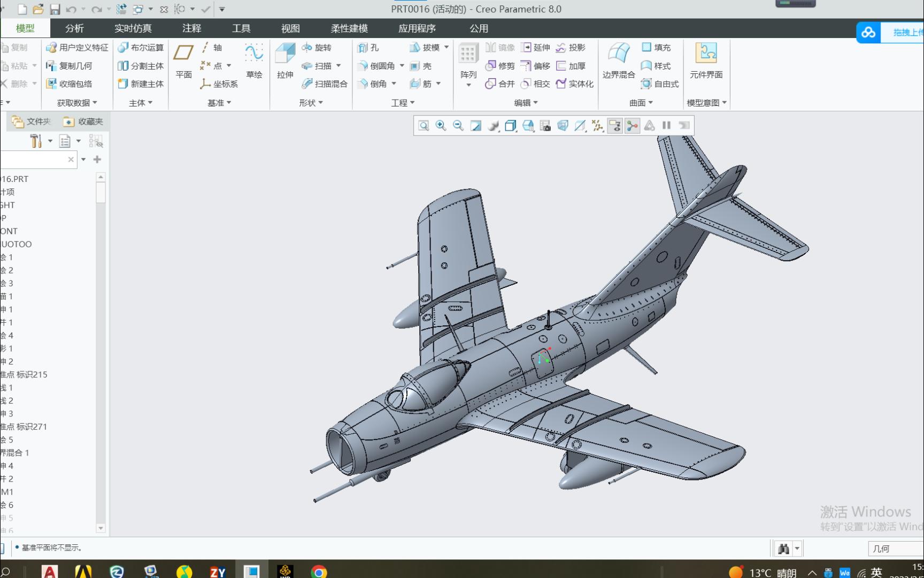The image size is (924, 578).
Task: Expand the Pattern (阵列) dropdown arrow
Action: point(468,85)
